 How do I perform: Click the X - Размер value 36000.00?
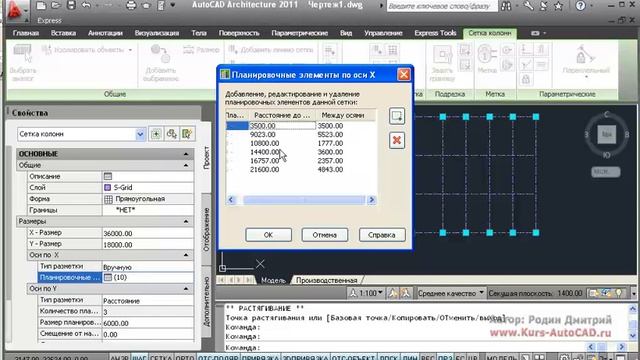[147, 233]
